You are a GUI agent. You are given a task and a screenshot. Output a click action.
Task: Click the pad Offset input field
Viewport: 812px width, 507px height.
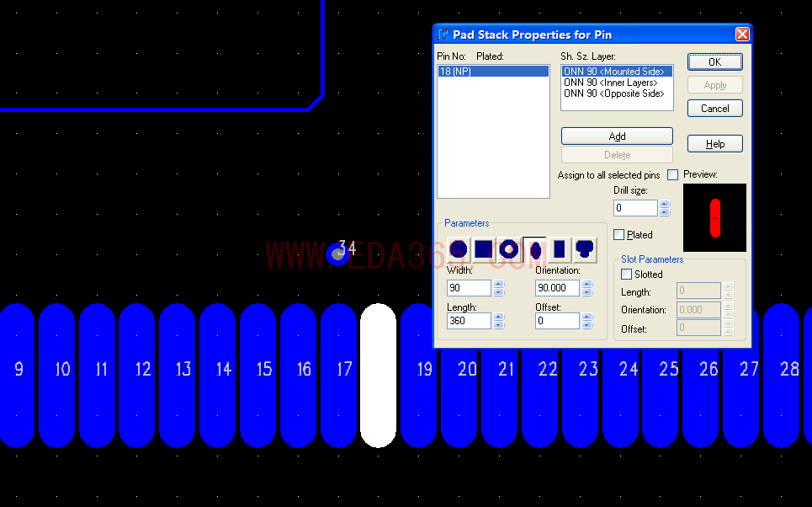click(x=557, y=321)
